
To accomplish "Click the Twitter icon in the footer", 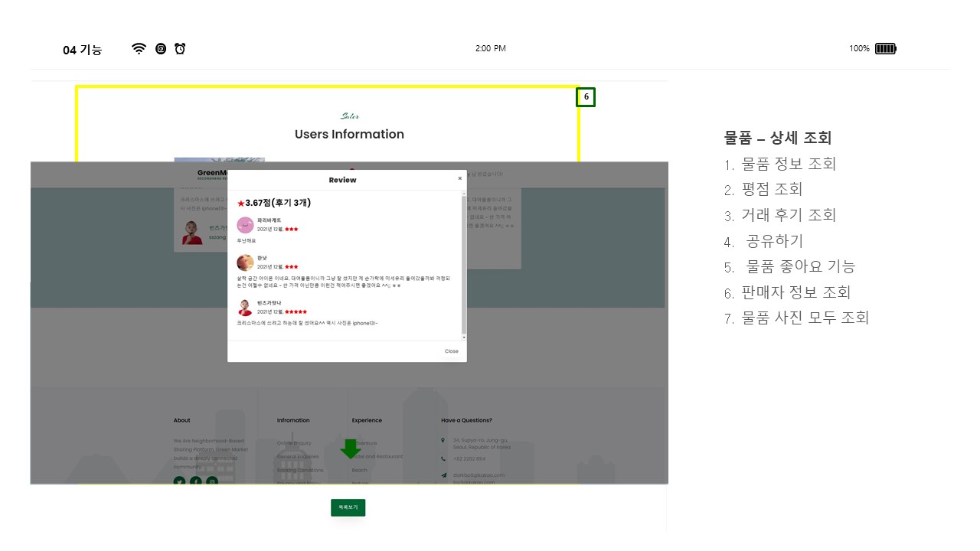I will (179, 482).
